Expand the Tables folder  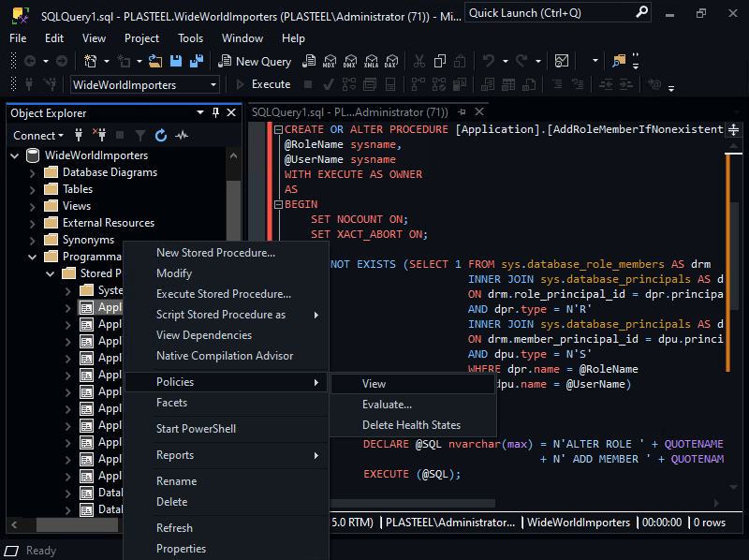[32, 190]
